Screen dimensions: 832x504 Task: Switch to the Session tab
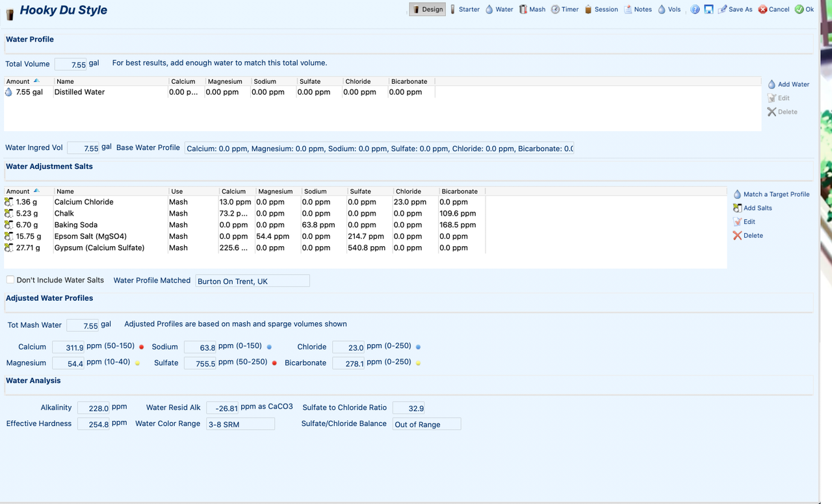[601, 9]
